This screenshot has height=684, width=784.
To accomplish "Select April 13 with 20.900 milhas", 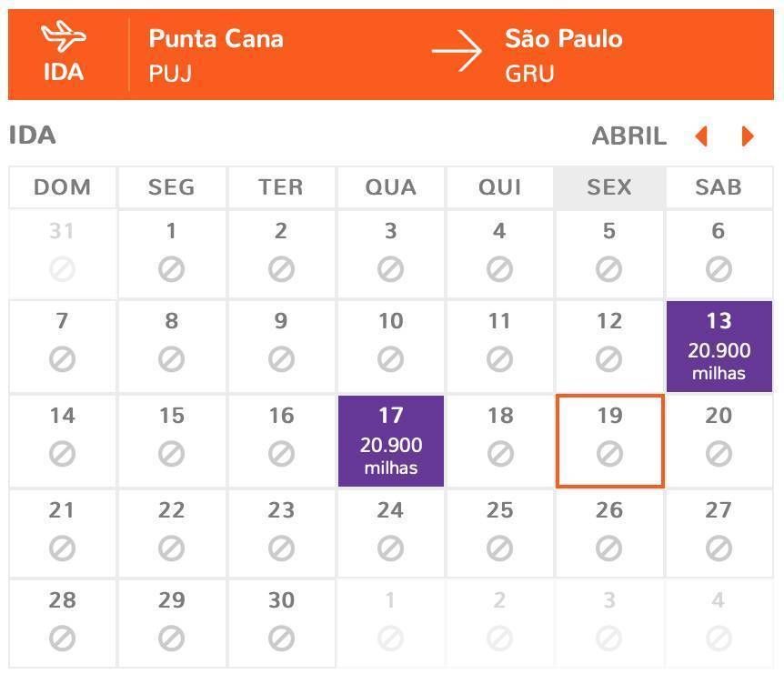I will coord(719,346).
